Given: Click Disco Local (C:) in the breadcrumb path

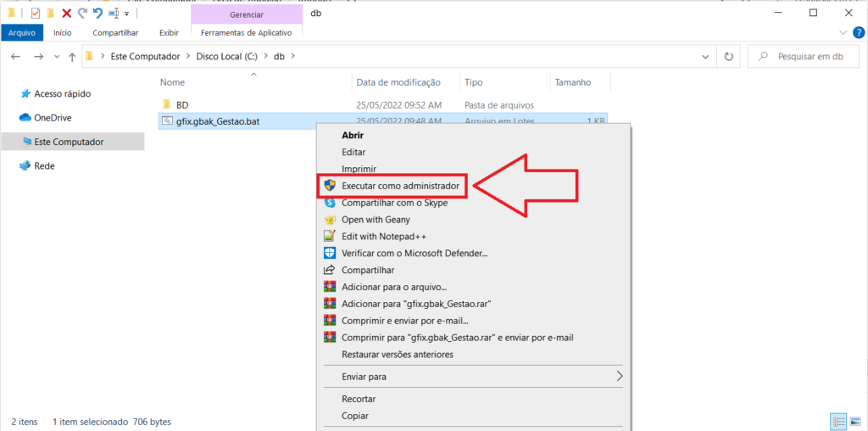Looking at the screenshot, I should click(x=227, y=56).
